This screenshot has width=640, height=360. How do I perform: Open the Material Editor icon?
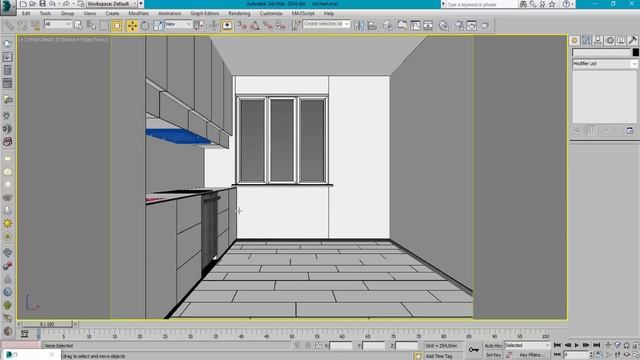[443, 26]
